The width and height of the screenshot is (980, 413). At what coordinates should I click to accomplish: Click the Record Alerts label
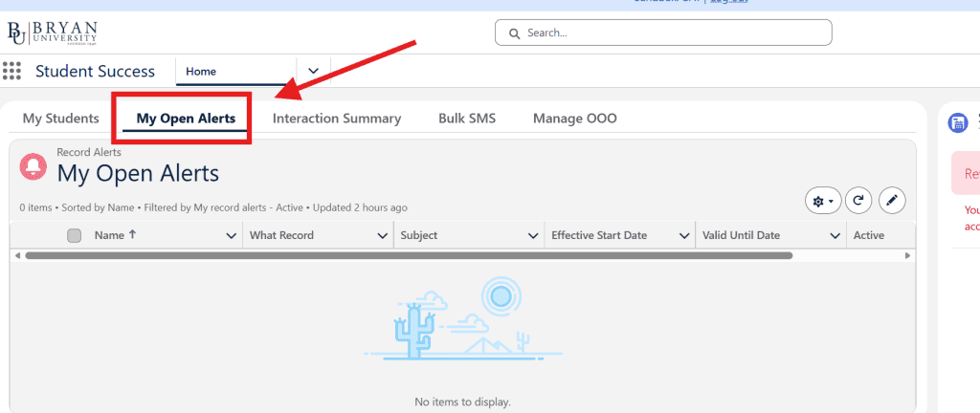point(89,152)
